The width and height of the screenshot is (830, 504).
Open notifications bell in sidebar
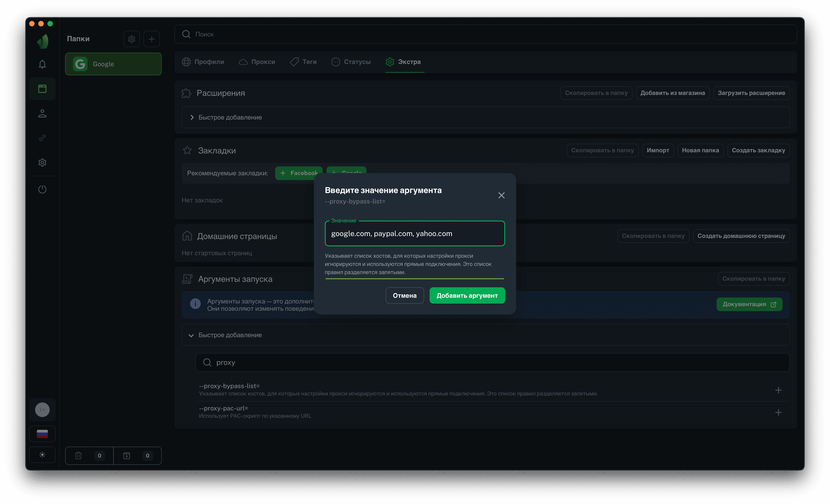[42, 64]
